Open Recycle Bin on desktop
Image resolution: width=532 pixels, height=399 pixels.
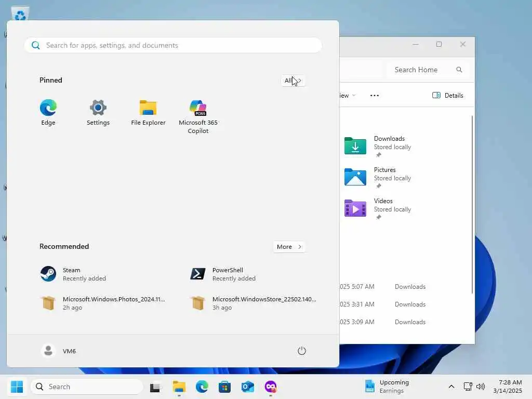tap(20, 14)
